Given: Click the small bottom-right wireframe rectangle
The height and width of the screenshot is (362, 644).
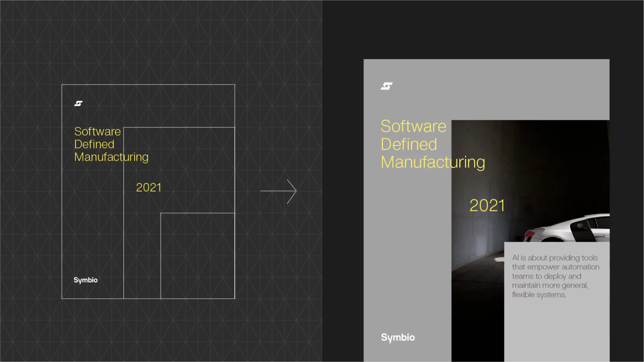Looking at the screenshot, I should (x=197, y=256).
